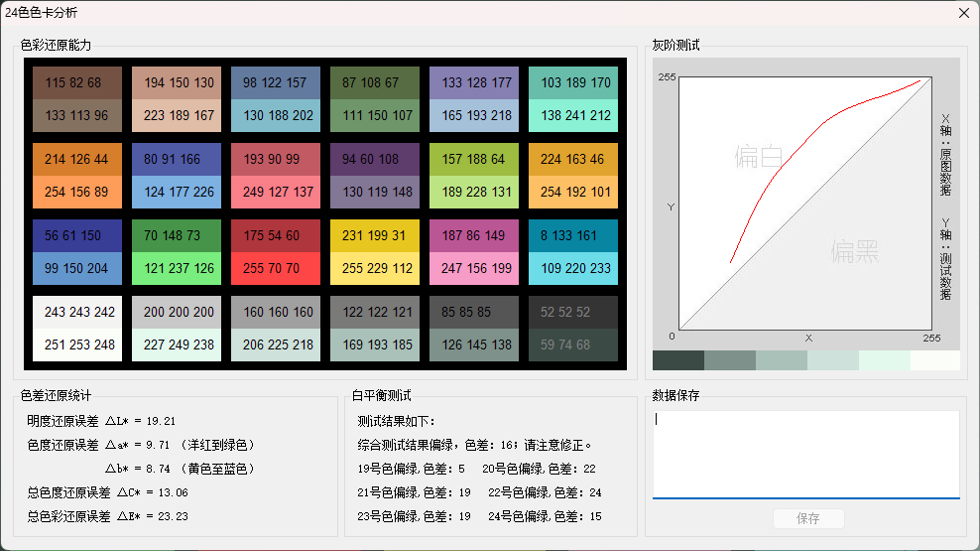Select blue swatch labeled 80 91 166

(x=177, y=159)
